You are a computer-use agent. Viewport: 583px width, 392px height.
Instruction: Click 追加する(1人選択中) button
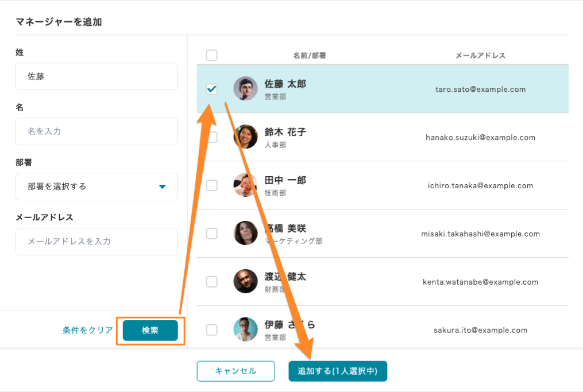[x=338, y=371]
